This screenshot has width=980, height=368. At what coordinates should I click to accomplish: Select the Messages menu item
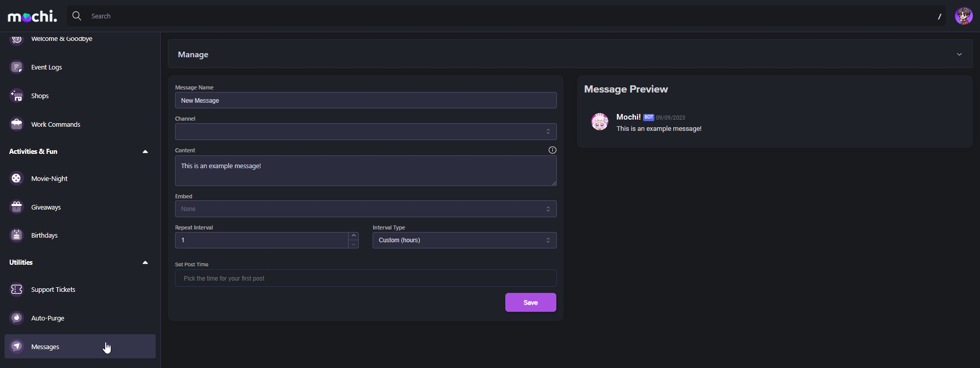(80, 347)
